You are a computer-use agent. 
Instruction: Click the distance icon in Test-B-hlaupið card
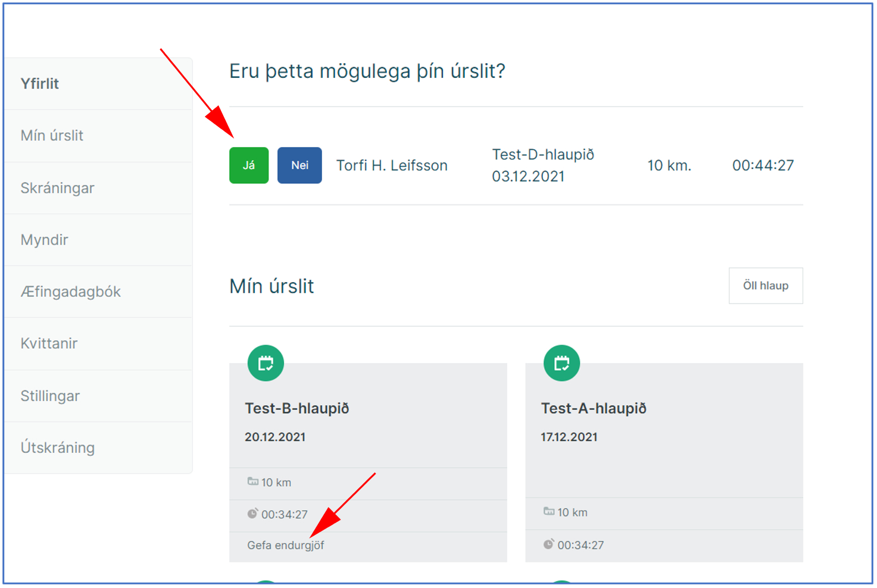(253, 481)
